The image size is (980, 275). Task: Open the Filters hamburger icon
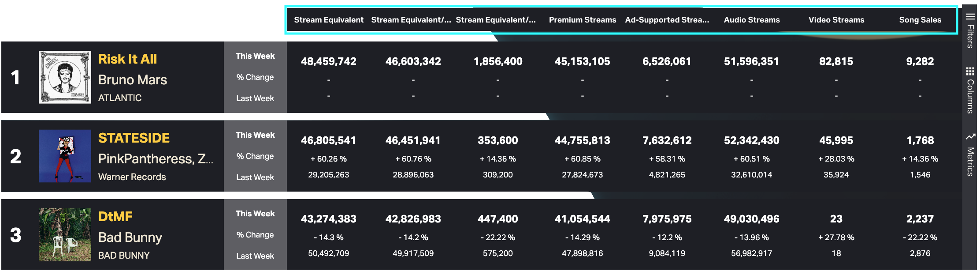click(x=970, y=17)
